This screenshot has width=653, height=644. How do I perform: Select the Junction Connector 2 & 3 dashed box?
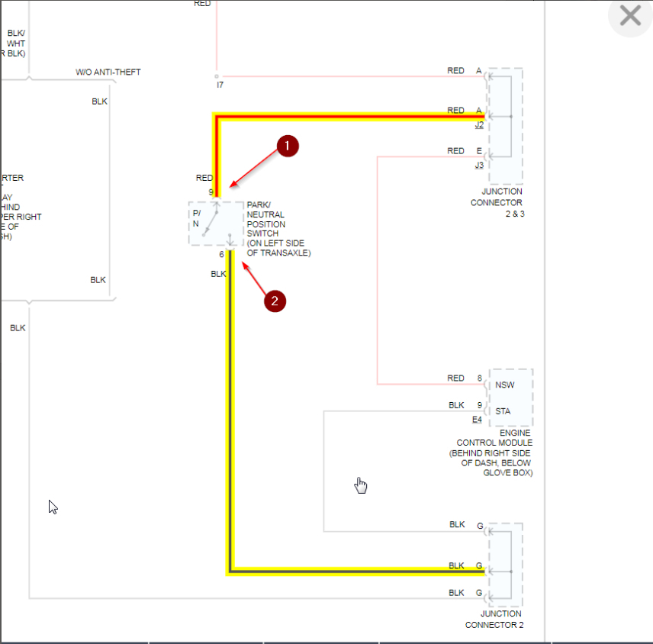pyautogui.click(x=506, y=126)
